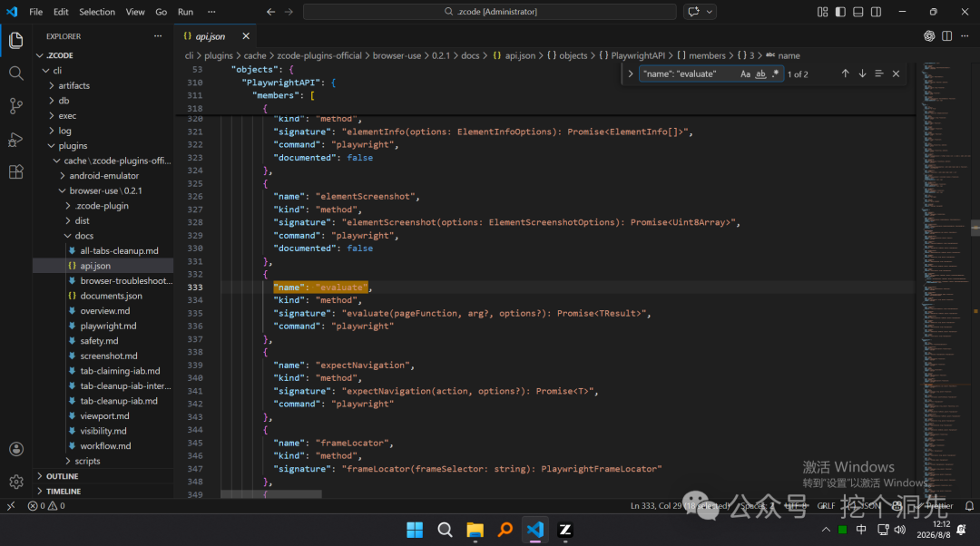The width and height of the screenshot is (980, 546).
Task: Open notifications bell in status bar
Action: pyautogui.click(x=969, y=506)
